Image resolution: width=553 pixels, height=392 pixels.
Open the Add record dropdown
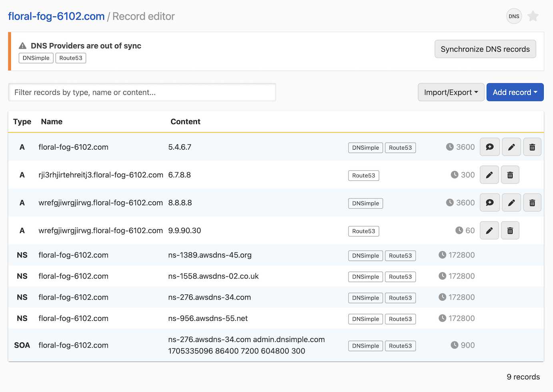515,92
